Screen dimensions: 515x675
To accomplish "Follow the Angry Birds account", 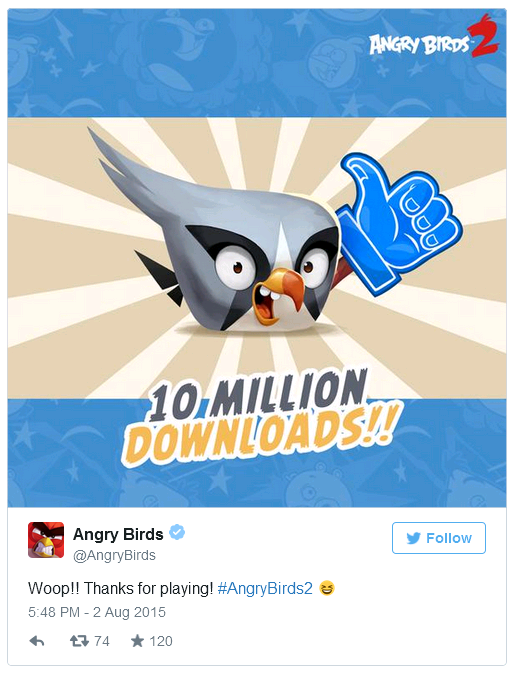I will [439, 538].
